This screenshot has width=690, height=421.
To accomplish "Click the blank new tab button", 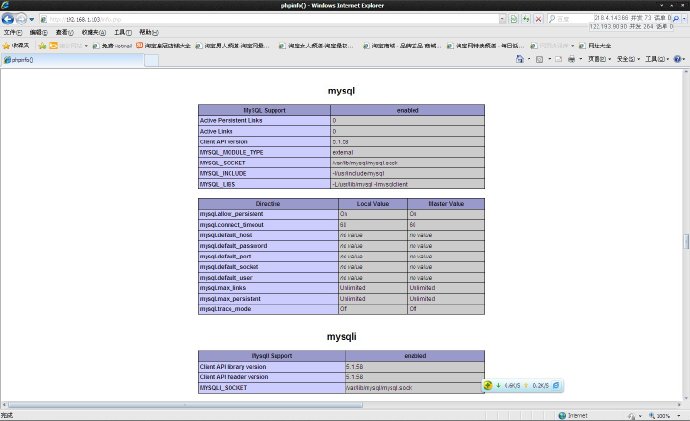I will click(151, 60).
